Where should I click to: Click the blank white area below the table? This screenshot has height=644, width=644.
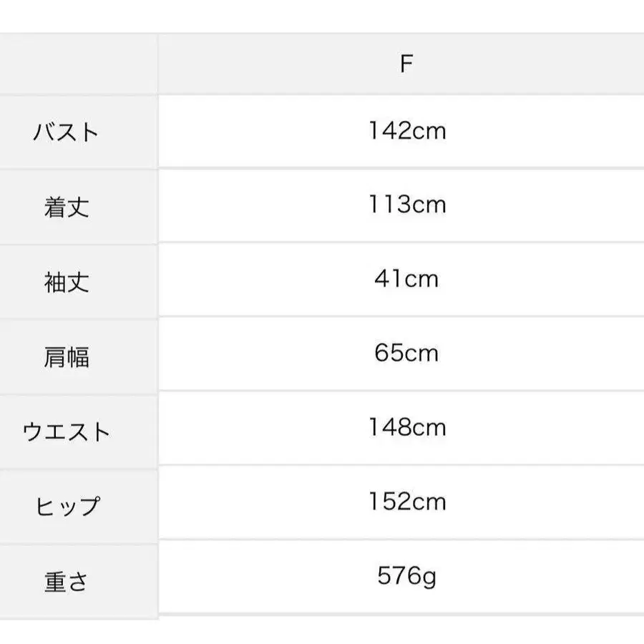[x=322, y=631]
